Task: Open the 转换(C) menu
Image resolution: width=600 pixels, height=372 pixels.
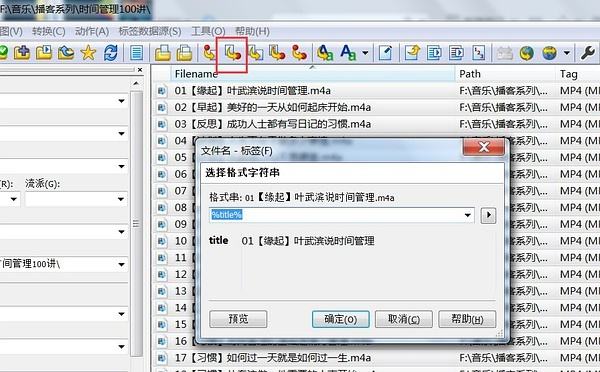Action: [49, 31]
